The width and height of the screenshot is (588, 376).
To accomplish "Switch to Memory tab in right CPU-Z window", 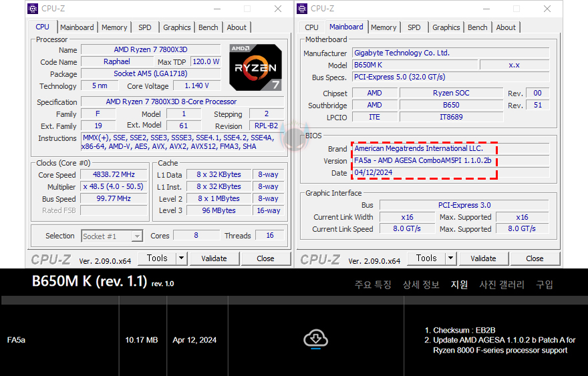I will (384, 27).
